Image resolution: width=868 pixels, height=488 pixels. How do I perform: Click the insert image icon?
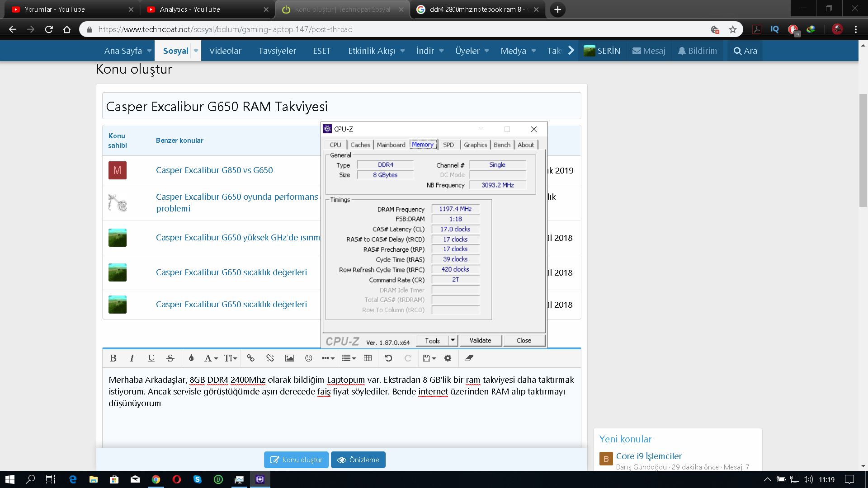point(289,358)
